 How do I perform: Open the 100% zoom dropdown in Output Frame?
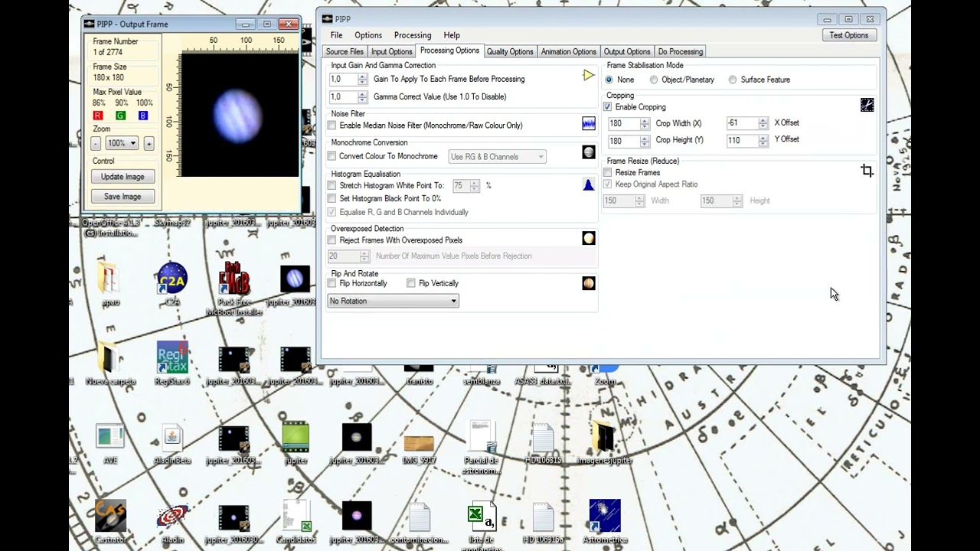tap(122, 143)
